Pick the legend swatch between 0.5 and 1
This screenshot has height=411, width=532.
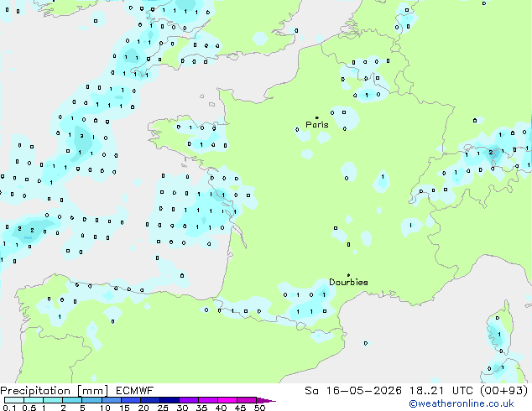(x=34, y=400)
